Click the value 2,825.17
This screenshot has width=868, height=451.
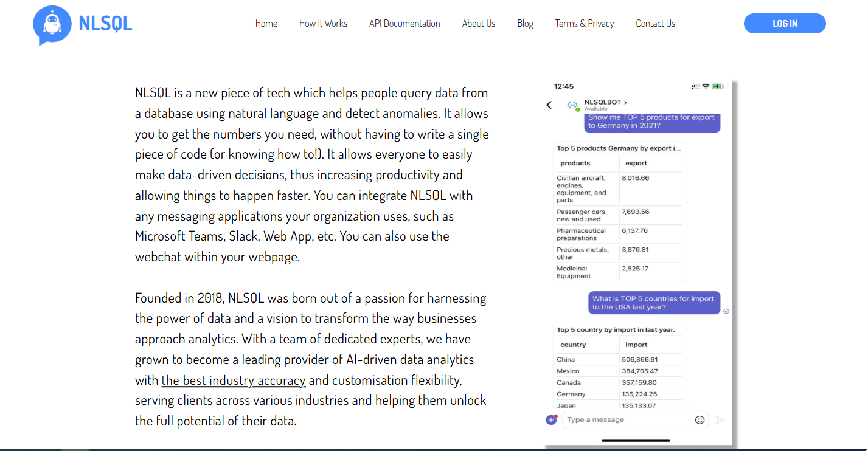point(635,268)
